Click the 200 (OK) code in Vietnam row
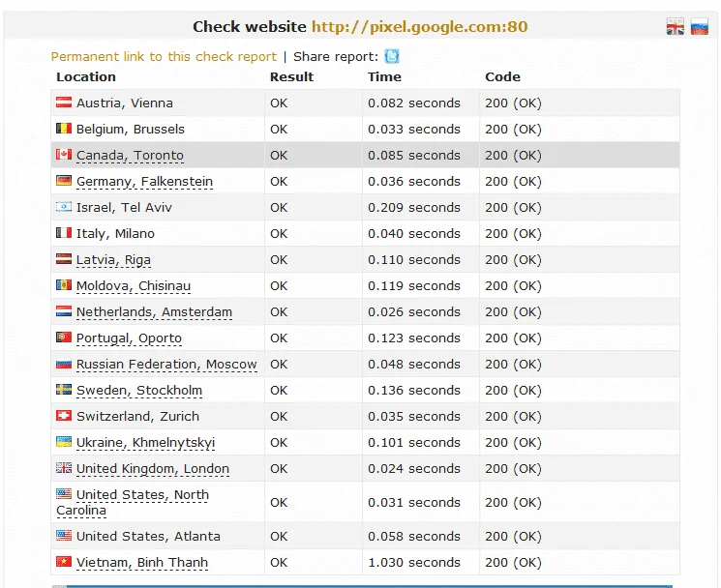 513,562
